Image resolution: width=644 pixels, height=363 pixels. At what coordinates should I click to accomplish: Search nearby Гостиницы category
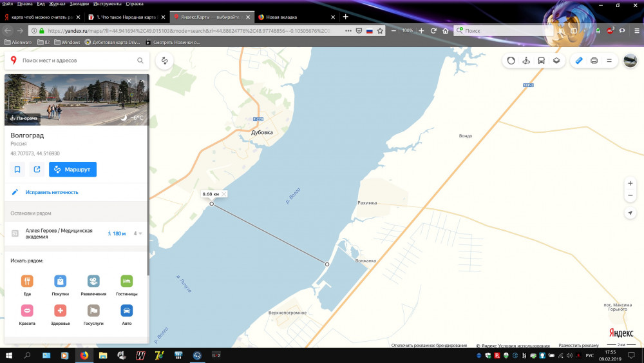126,285
